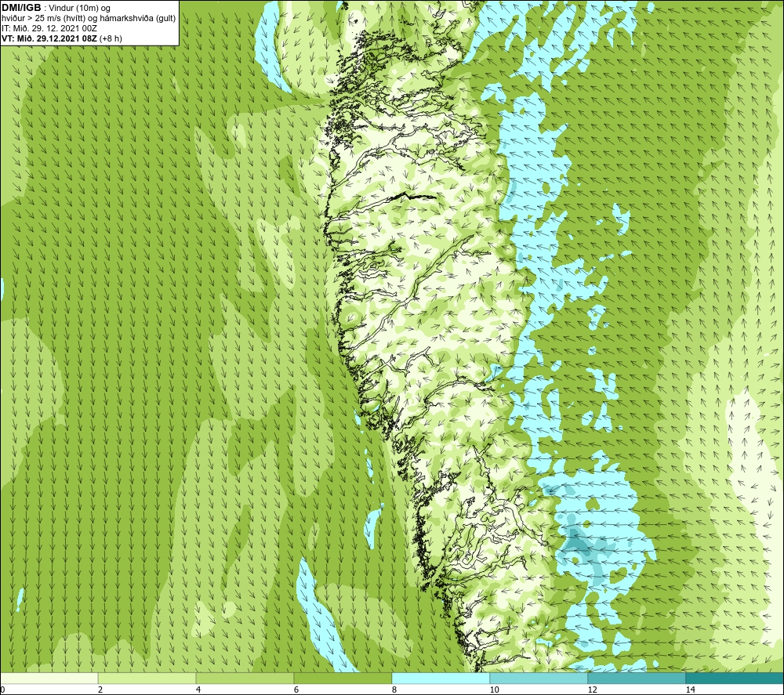Click the legend scale value '6'
Viewport: 784px width, 695px height.
(x=296, y=690)
